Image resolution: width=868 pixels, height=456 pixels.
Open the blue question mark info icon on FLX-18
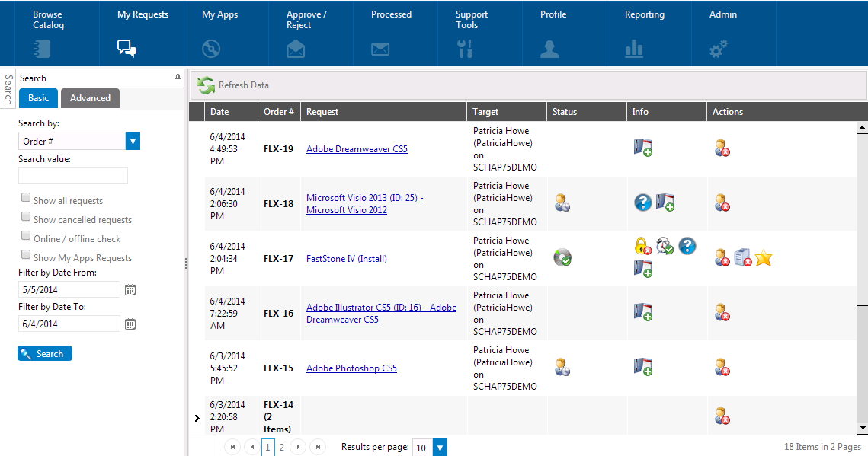tap(642, 202)
